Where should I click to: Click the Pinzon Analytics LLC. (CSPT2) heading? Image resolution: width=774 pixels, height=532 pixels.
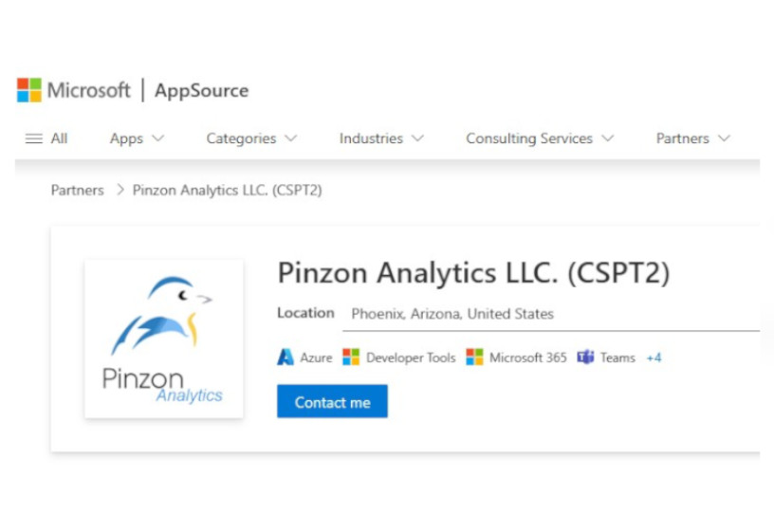pos(473,273)
